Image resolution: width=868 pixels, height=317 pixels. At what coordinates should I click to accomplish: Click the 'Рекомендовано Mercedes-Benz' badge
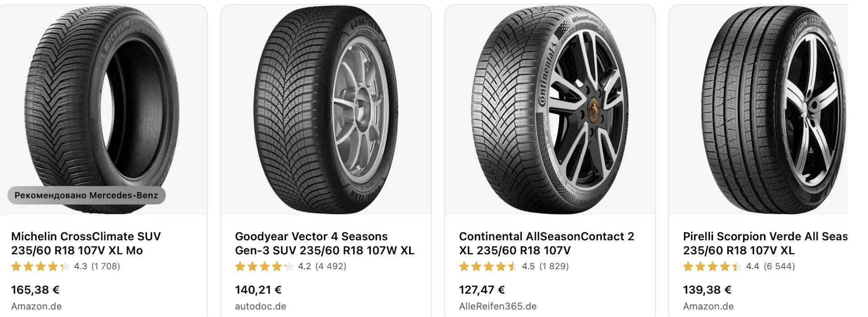86,195
